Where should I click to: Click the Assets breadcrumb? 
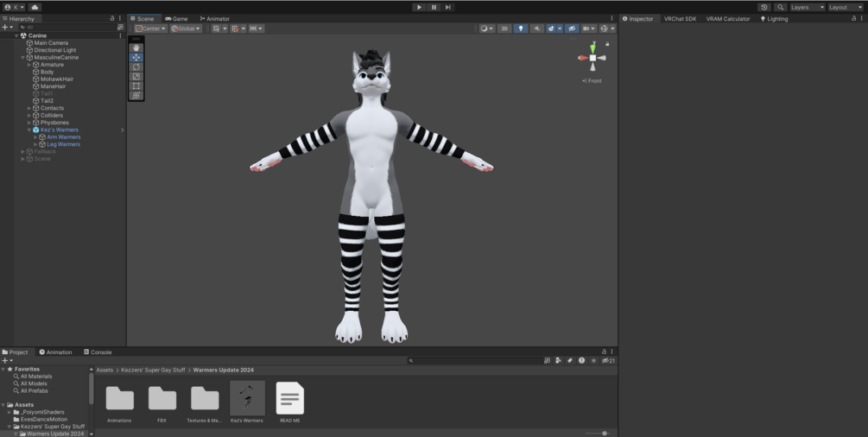(x=105, y=370)
